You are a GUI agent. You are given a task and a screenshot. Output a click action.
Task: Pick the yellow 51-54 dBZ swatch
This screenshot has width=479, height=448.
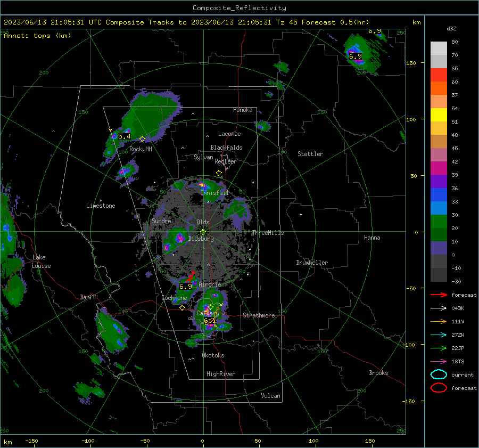point(439,115)
